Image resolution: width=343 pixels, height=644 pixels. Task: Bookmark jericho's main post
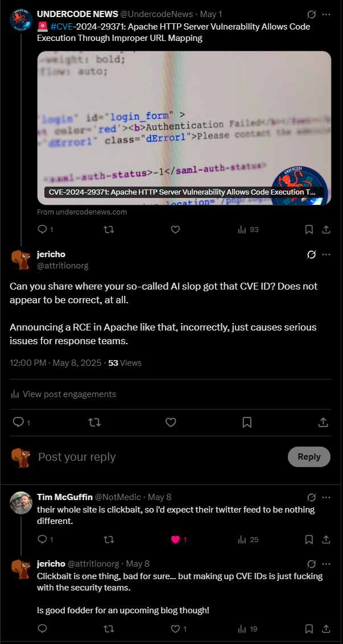point(247,422)
